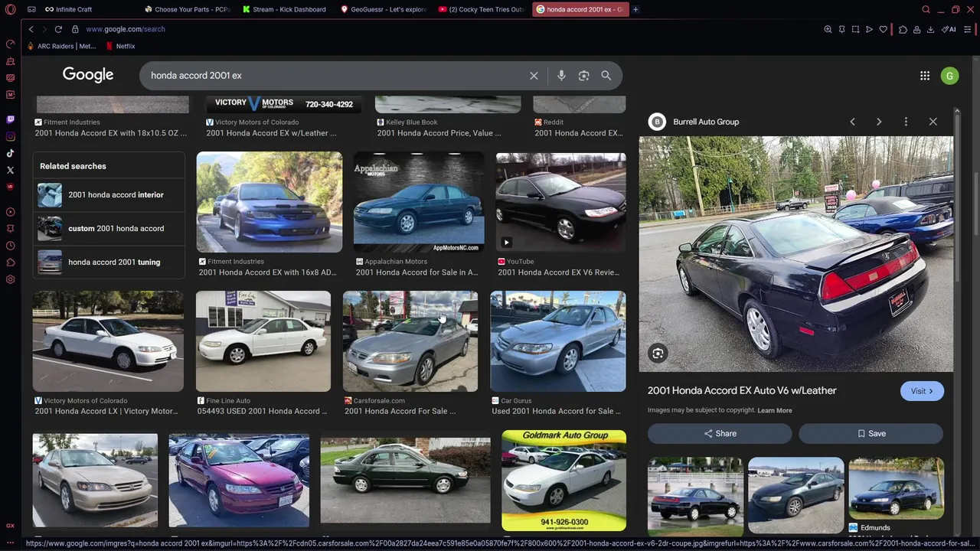
Task: Open Instagram in the sidebar
Action: (x=10, y=136)
